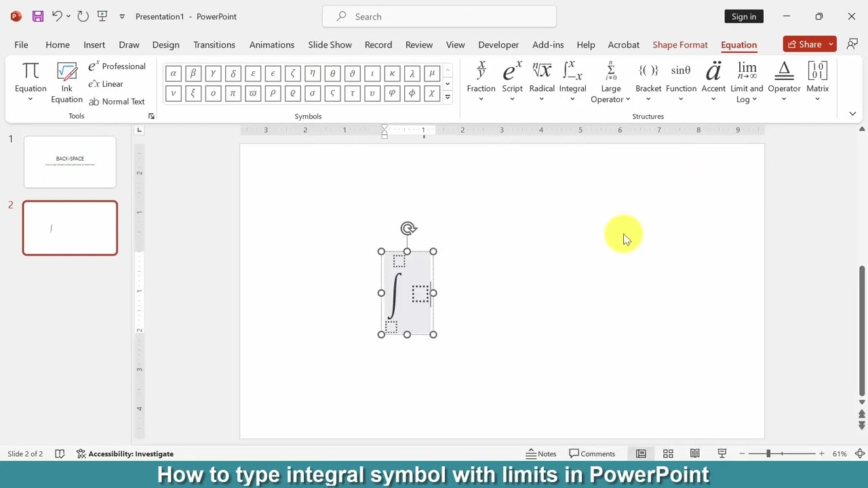Insert beta symbol
The height and width of the screenshot is (488, 868).
tap(193, 73)
